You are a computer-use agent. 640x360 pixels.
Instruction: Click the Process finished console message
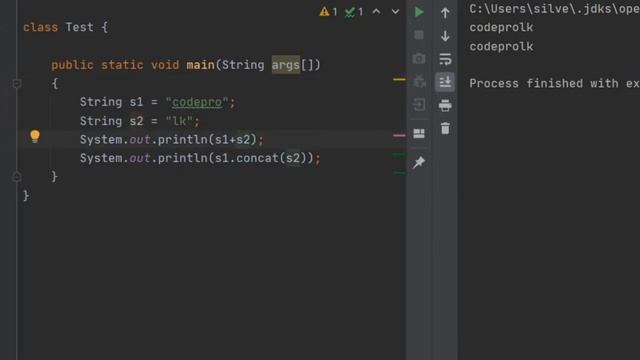coord(554,84)
